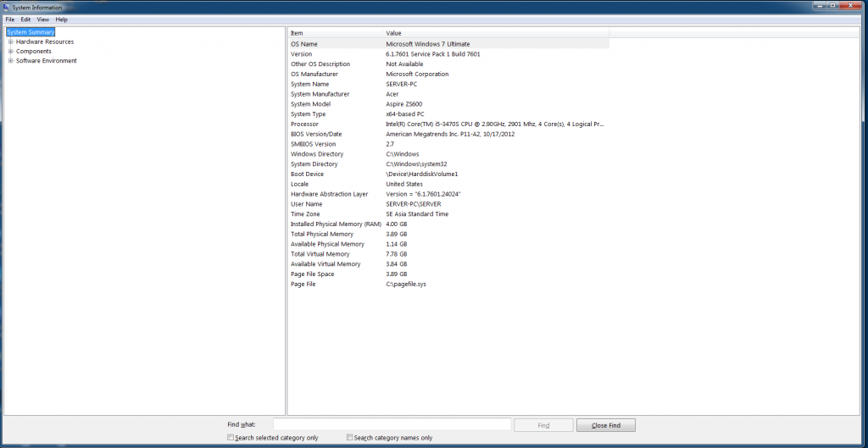Screen dimensions: 868x448
Task: Select System Summary in the tree
Action: click(x=31, y=32)
